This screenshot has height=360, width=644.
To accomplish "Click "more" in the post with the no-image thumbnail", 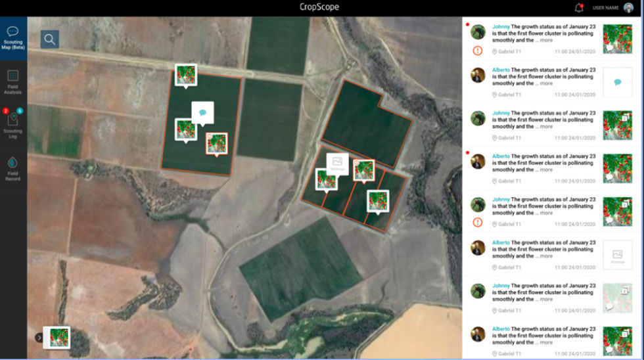I will click(x=546, y=256).
